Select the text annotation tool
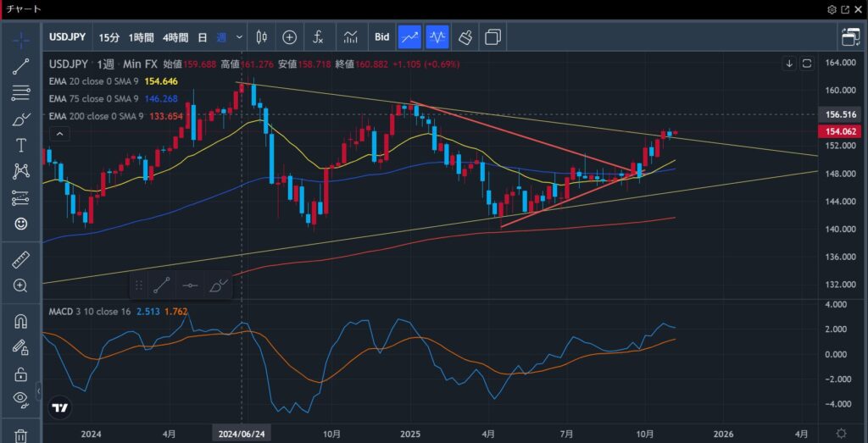The width and height of the screenshot is (868, 443). (21, 145)
